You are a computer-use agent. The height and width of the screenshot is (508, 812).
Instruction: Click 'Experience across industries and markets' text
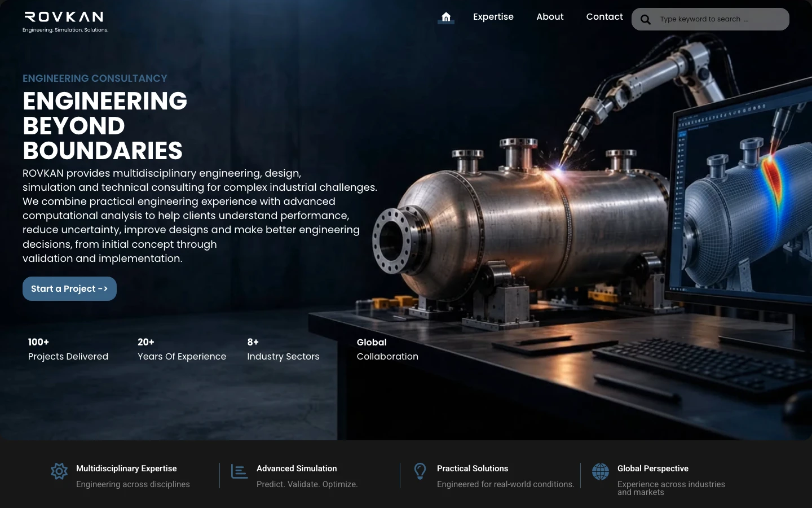[x=671, y=488]
